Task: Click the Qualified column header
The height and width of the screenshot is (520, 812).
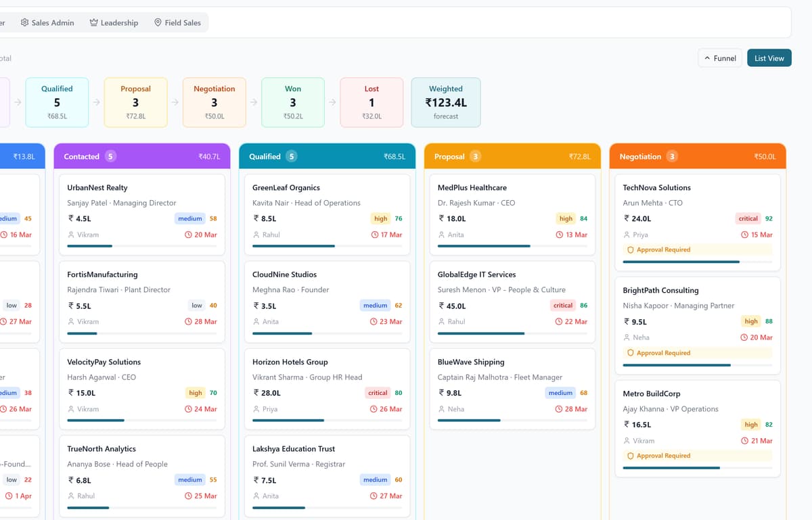Action: 328,156
